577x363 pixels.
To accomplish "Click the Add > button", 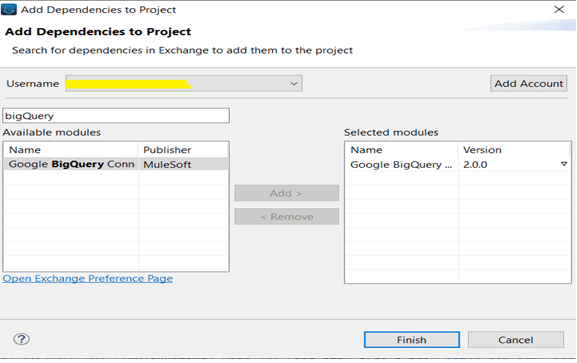I will tap(286, 193).
